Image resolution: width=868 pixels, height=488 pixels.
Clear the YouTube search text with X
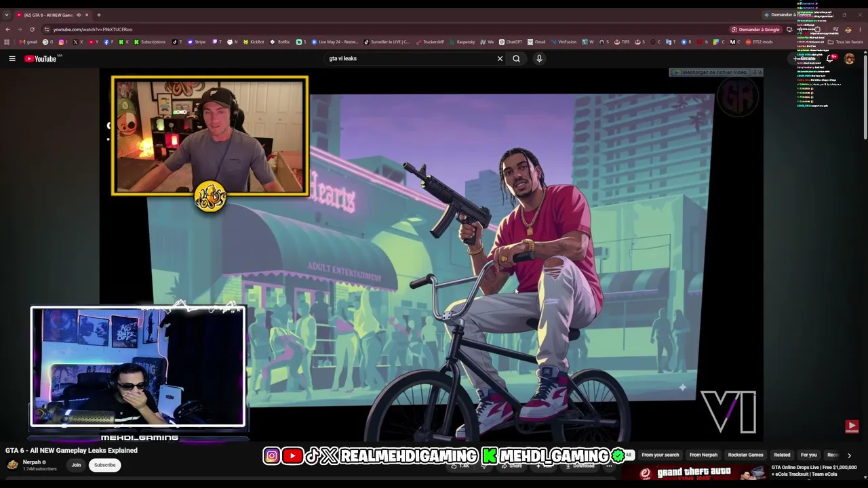point(500,59)
